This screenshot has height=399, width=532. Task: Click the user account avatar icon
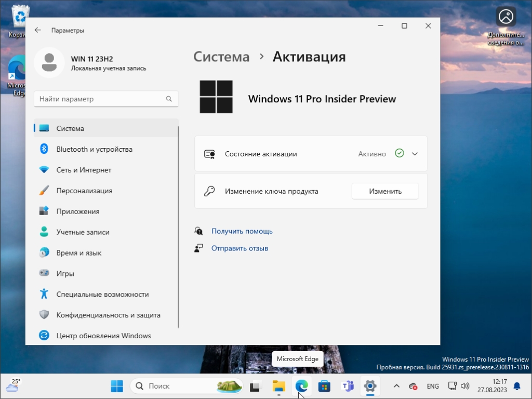click(x=49, y=63)
